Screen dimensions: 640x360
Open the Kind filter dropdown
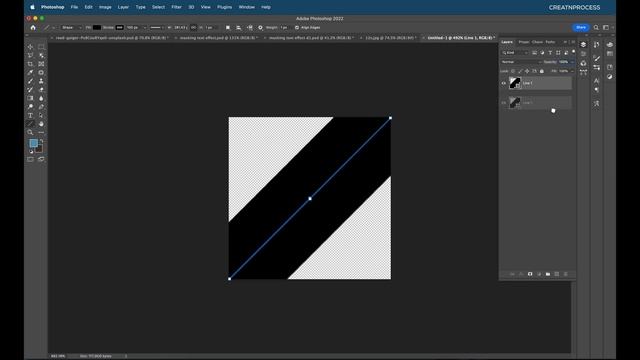[x=515, y=53]
